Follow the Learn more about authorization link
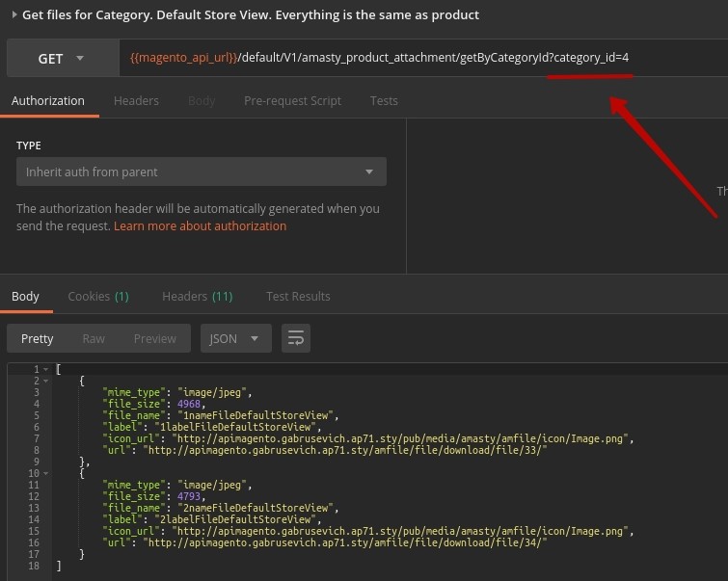Image resolution: width=728 pixels, height=581 pixels. click(x=200, y=226)
